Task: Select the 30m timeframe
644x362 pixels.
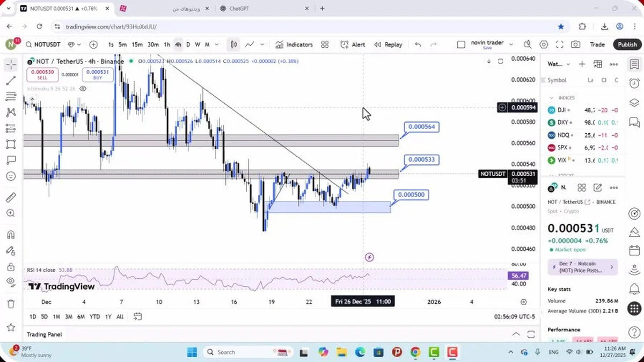Action: [153, 45]
